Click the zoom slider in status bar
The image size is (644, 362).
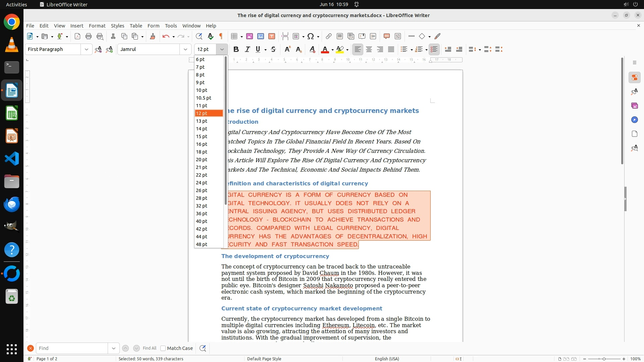tap(604, 359)
